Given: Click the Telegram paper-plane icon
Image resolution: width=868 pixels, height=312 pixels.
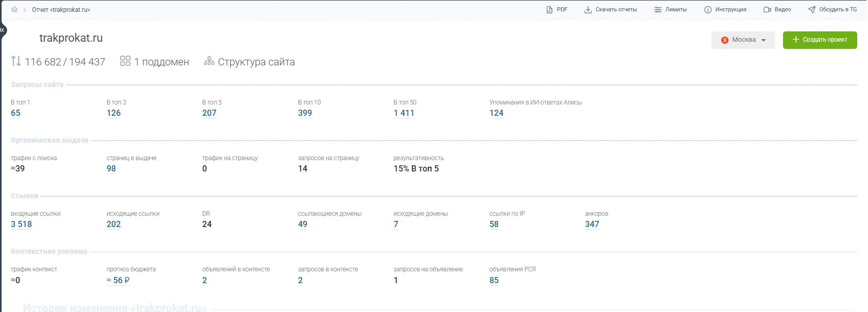Looking at the screenshot, I should click(811, 9).
